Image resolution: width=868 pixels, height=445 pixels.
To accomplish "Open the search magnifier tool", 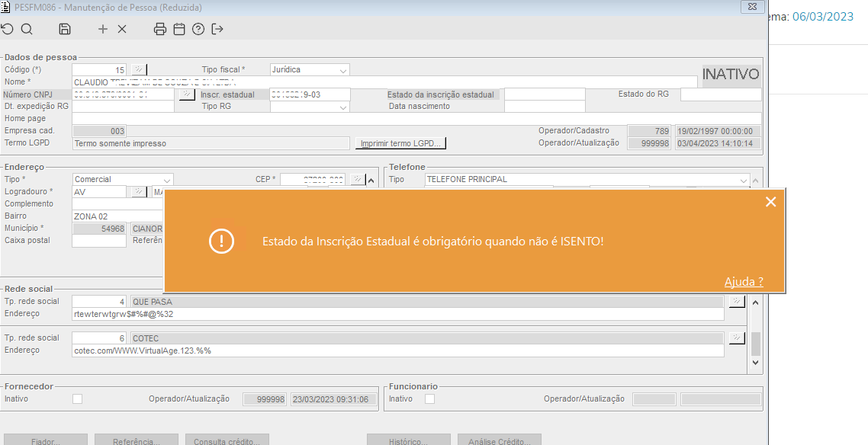I will tap(27, 29).
